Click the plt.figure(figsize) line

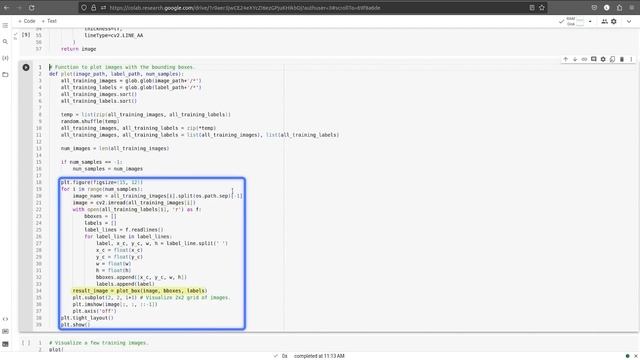tap(102, 182)
